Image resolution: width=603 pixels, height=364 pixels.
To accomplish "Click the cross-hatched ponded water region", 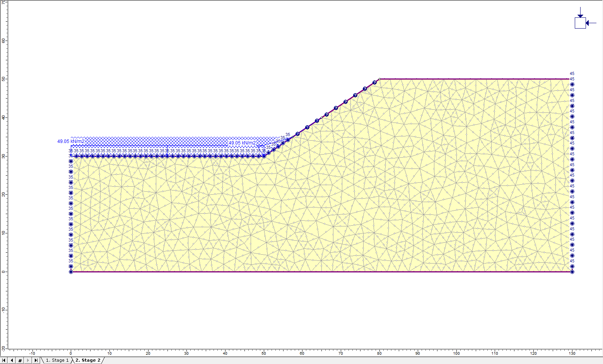I will 155,139.
